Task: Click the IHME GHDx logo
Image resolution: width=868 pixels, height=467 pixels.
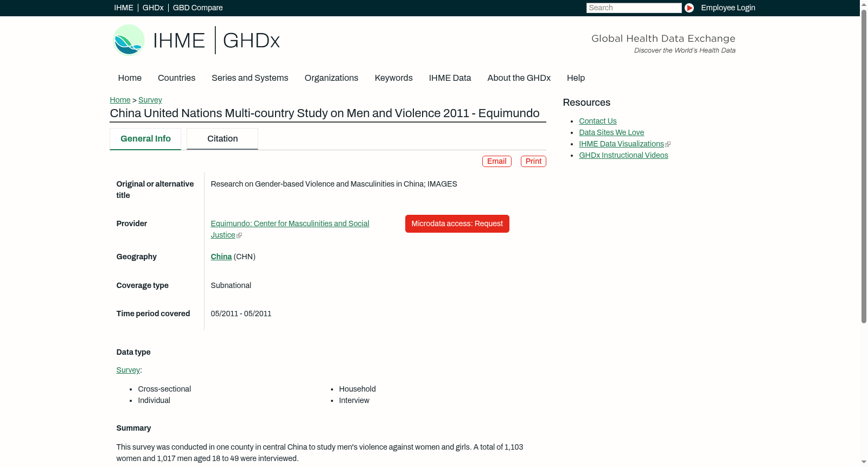Action: pos(196,40)
